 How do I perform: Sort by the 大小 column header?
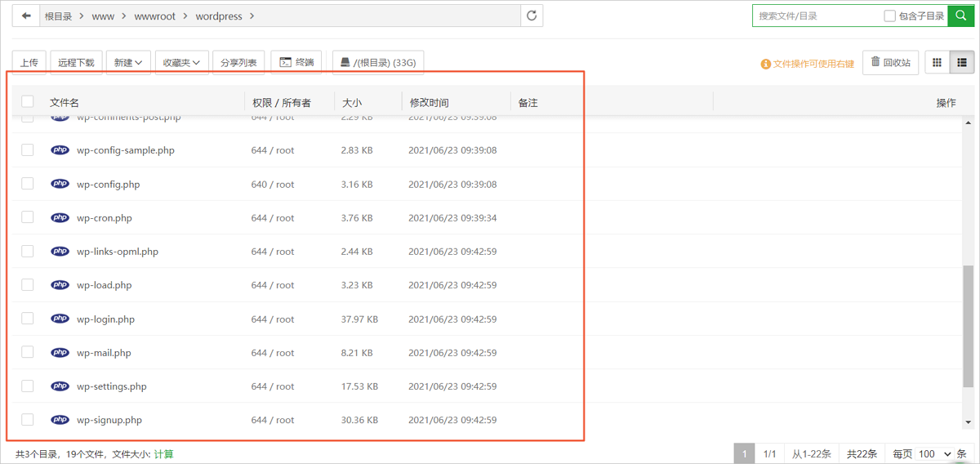coord(352,102)
